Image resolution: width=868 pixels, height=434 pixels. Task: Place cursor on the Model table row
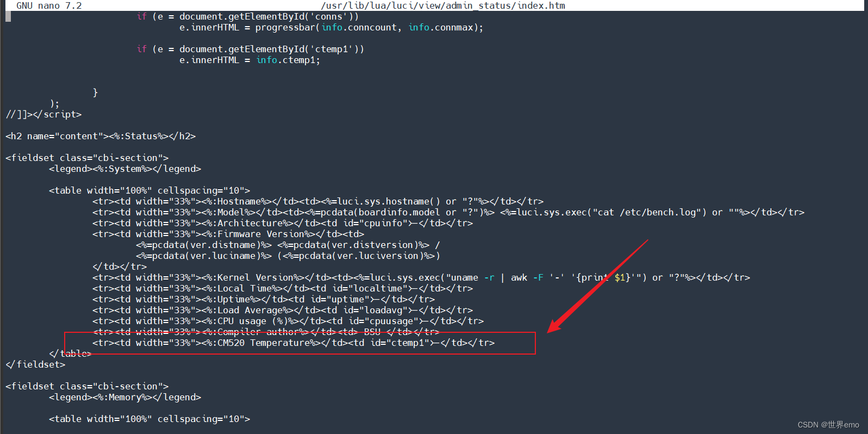coord(448,212)
